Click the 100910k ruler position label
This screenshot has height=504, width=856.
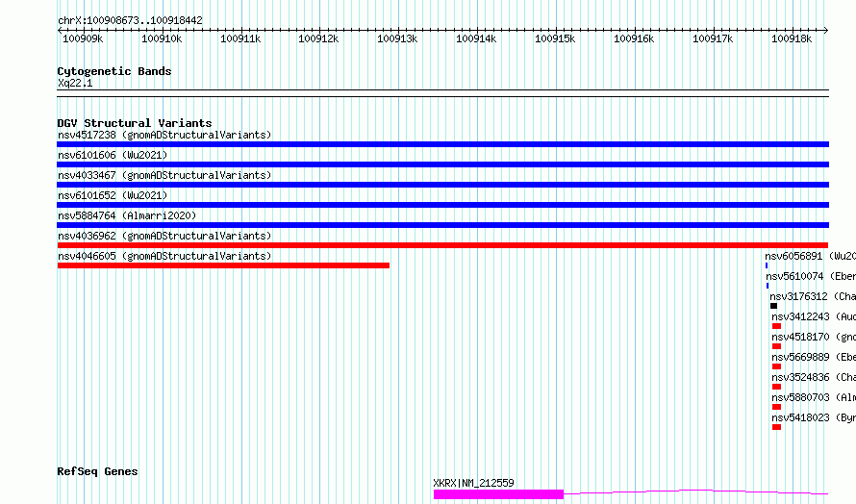(162, 38)
